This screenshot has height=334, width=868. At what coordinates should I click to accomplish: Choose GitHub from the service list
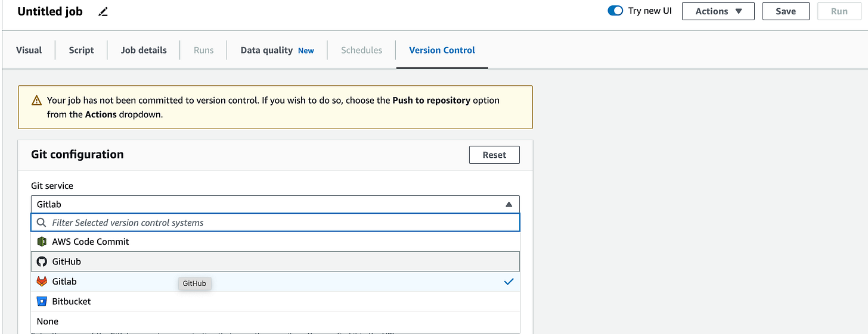pos(275,261)
